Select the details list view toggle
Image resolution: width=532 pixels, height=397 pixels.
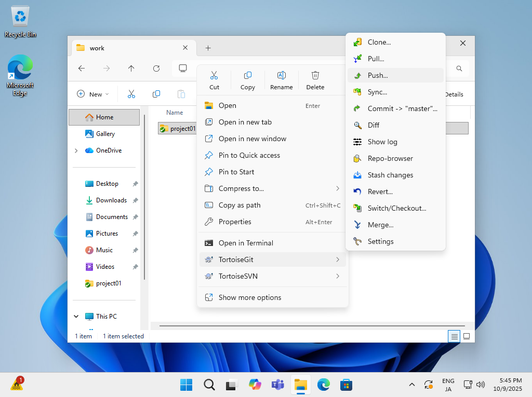[455, 336]
